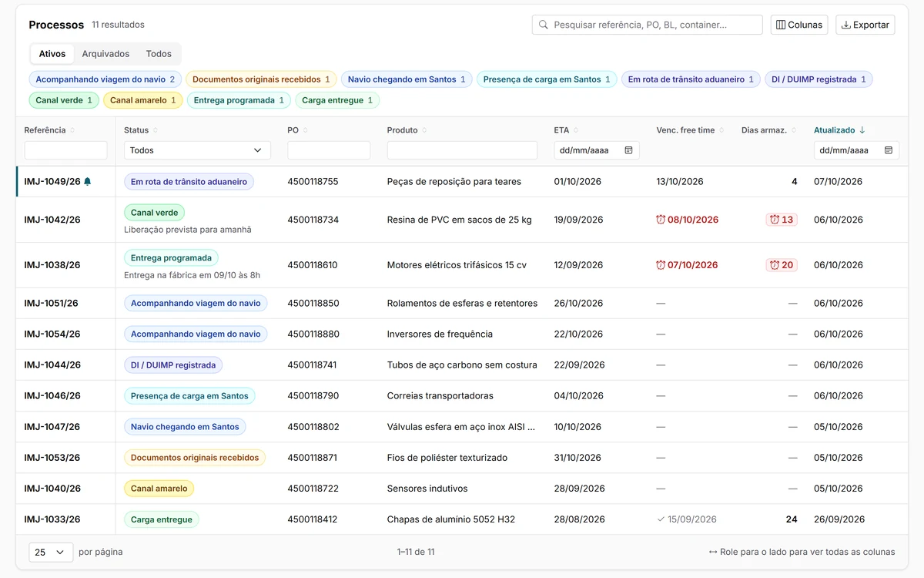924x578 pixels.
Task: Open process IMJ-1046/26
Action: 52,396
